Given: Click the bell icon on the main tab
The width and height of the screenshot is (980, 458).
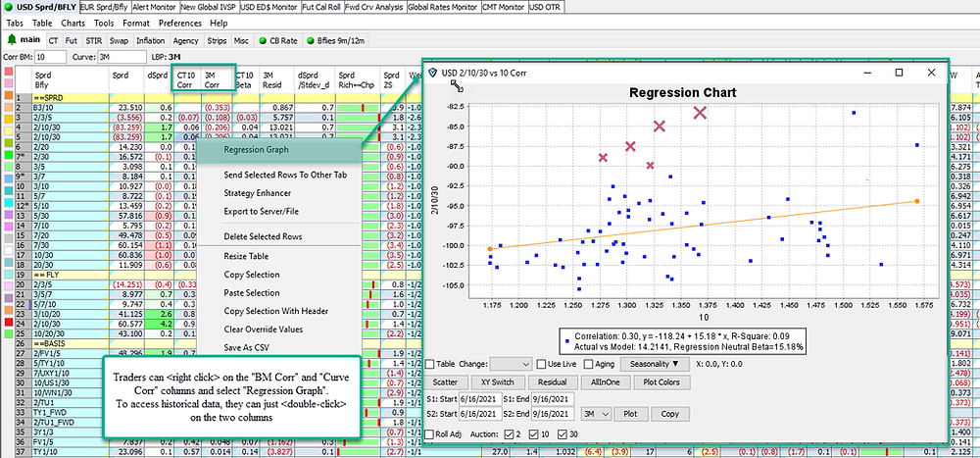Looking at the screenshot, I should [x=11, y=40].
